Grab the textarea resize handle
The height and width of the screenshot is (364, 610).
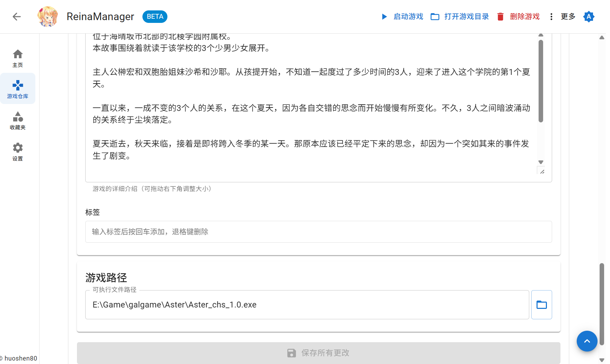(542, 172)
